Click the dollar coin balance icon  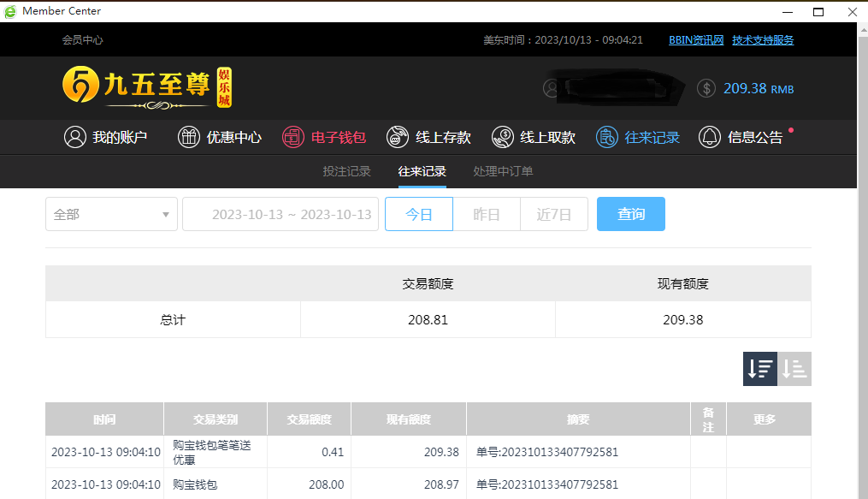[x=706, y=88]
